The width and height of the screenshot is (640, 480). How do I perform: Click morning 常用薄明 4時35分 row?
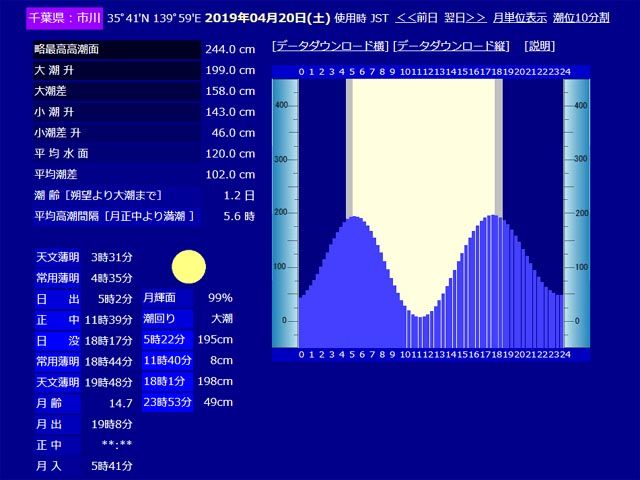tap(84, 278)
